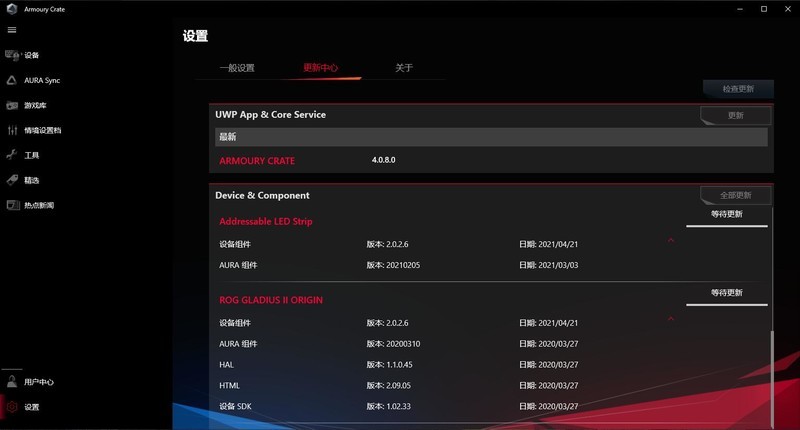Collapse the Addressable LED Strip details chevron

point(671,240)
